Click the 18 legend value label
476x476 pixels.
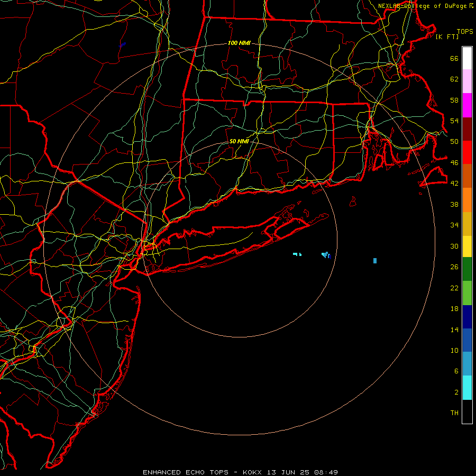[454, 308]
